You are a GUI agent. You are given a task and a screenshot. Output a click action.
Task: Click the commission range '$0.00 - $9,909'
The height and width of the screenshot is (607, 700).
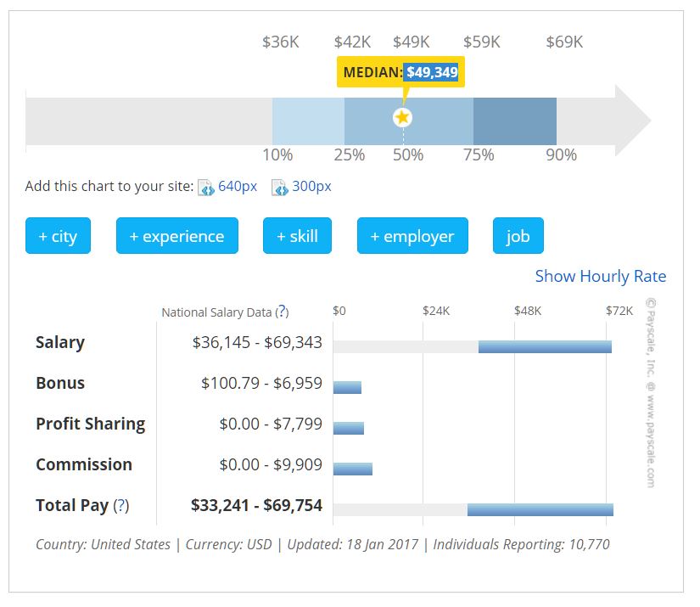click(271, 464)
